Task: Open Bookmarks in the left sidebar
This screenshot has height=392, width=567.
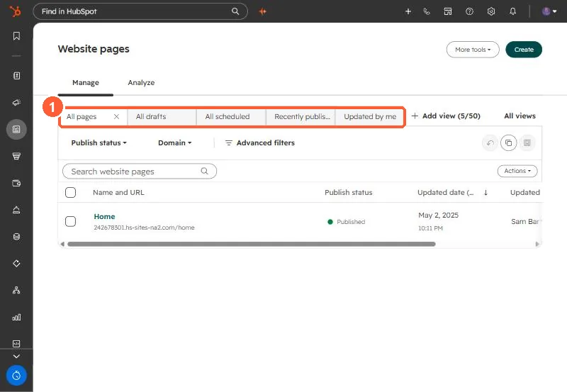Action: point(16,36)
